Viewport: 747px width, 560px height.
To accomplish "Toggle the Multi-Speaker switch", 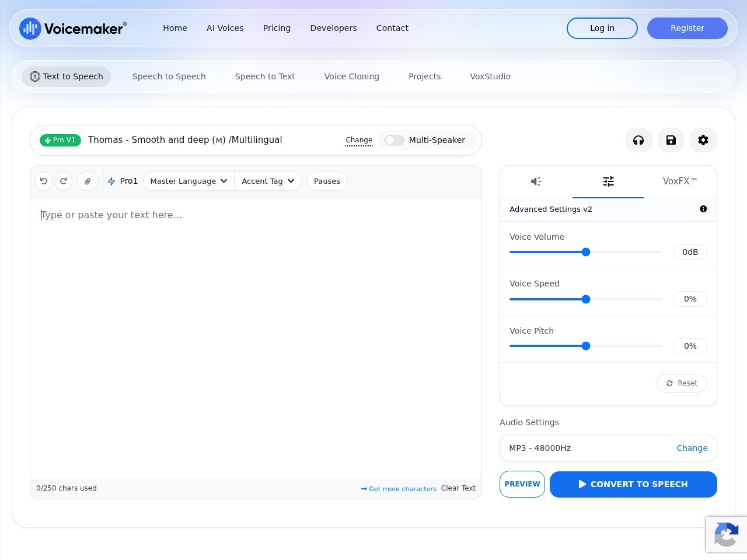I will 394,140.
